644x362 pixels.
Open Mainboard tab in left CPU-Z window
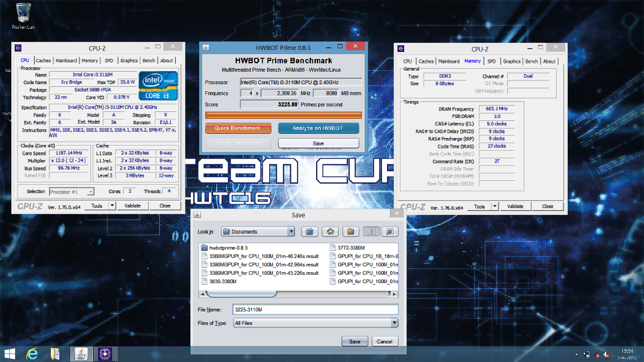pos(66,60)
